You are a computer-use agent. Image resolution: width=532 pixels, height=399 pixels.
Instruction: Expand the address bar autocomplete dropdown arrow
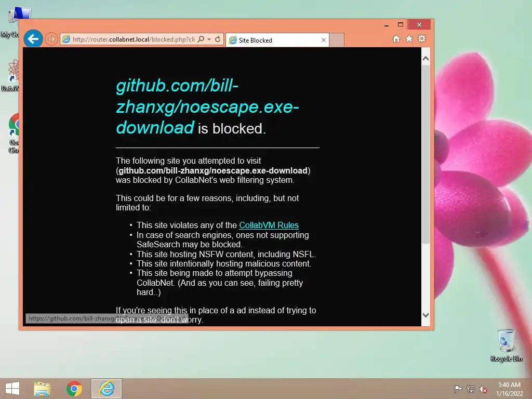pyautogui.click(x=209, y=39)
